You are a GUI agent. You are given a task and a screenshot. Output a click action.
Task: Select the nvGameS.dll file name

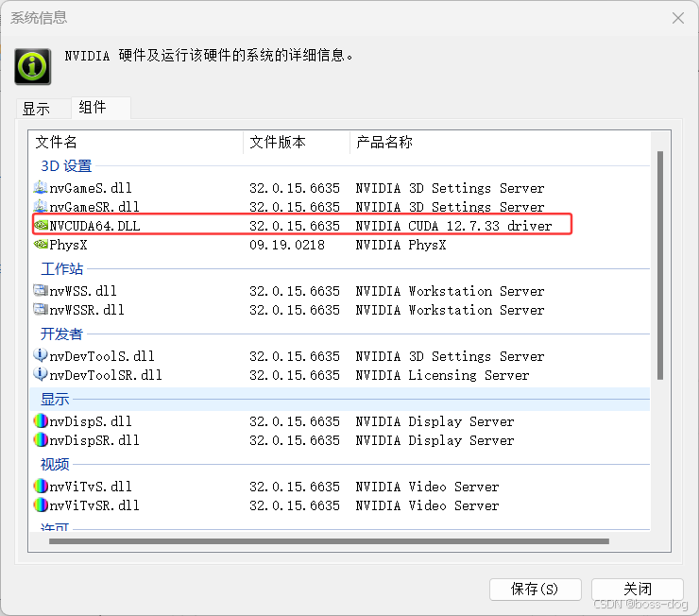point(91,188)
